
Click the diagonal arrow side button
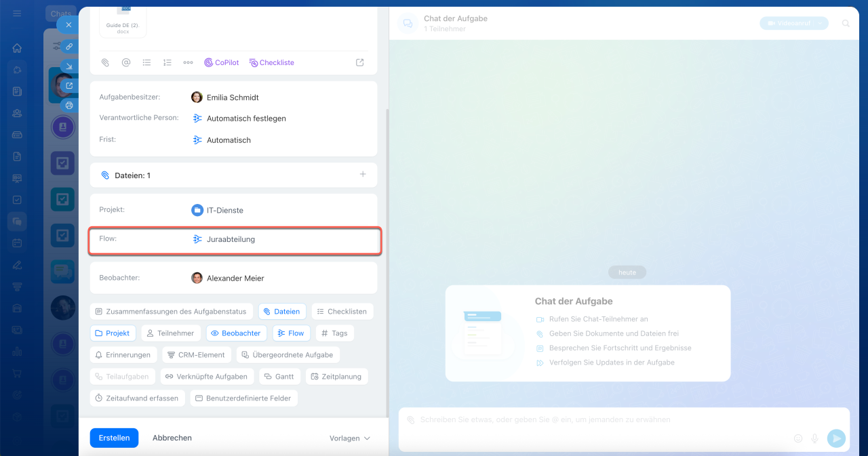(69, 66)
